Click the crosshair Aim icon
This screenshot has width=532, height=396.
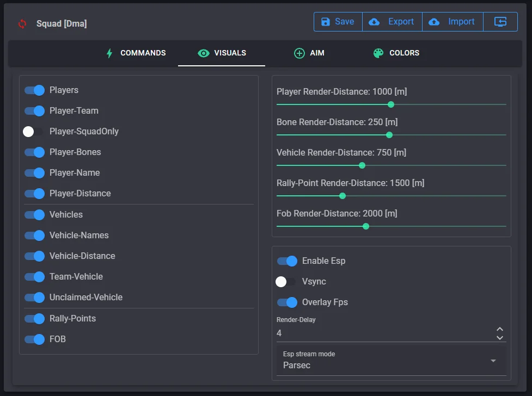tap(299, 53)
